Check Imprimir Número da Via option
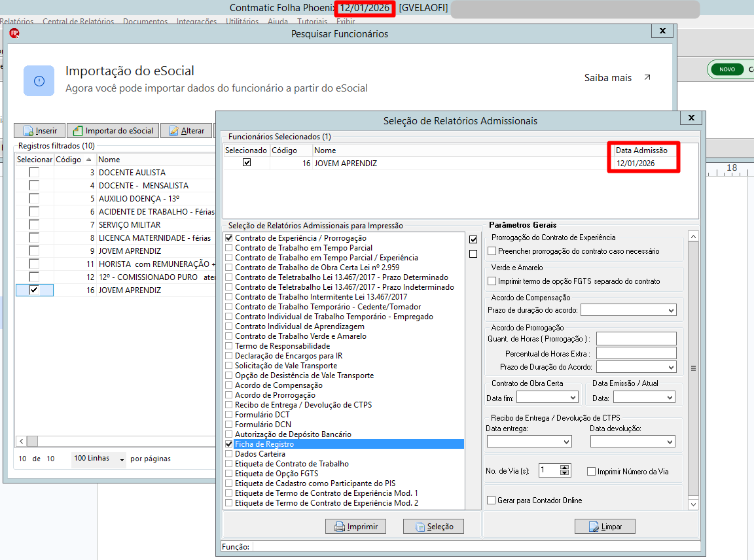This screenshot has width=754, height=560. point(592,472)
